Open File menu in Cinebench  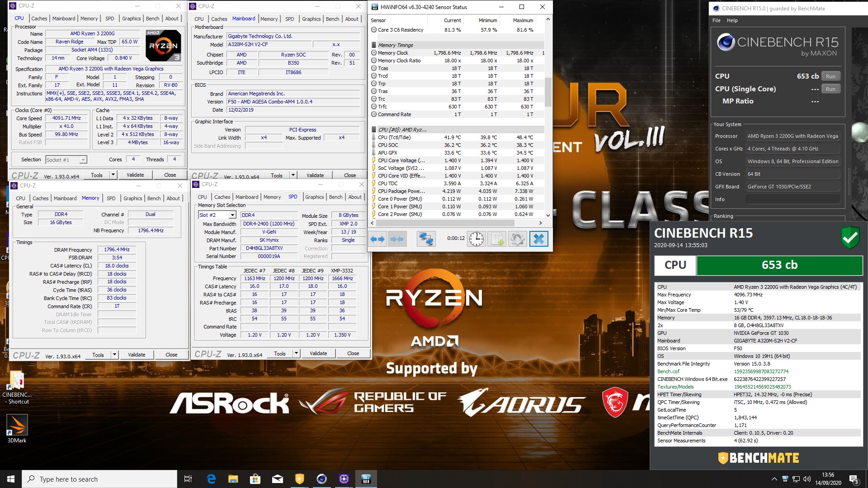[717, 20]
